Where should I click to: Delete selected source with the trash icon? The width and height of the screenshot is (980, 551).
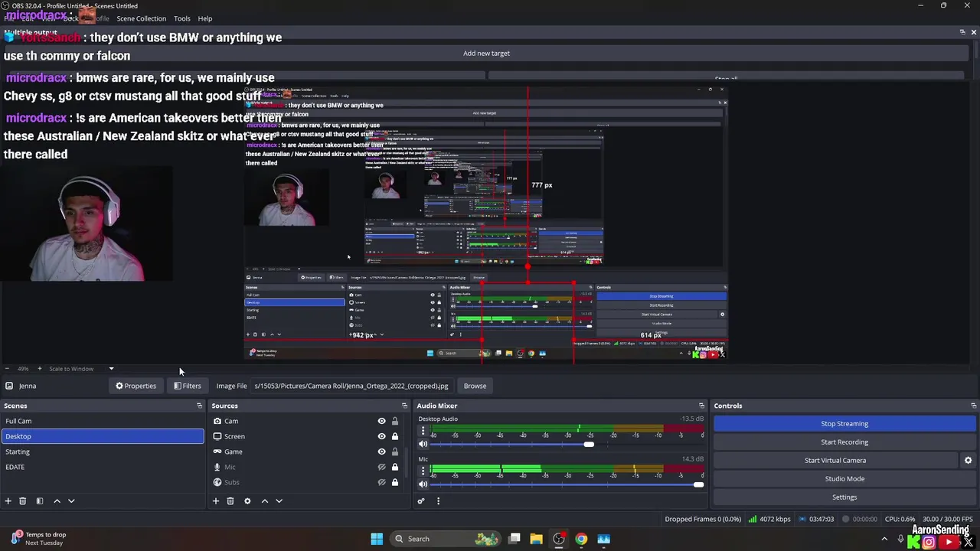(x=230, y=501)
